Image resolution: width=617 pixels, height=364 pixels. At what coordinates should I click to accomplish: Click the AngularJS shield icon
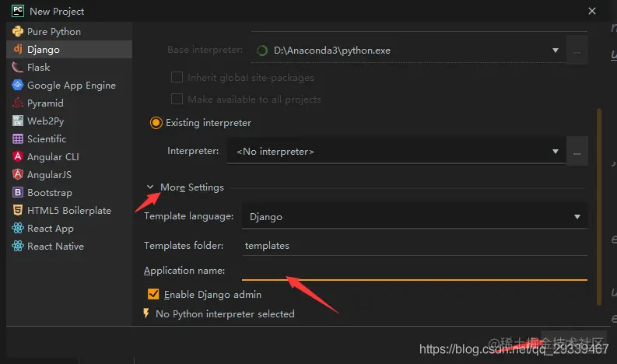coord(18,174)
